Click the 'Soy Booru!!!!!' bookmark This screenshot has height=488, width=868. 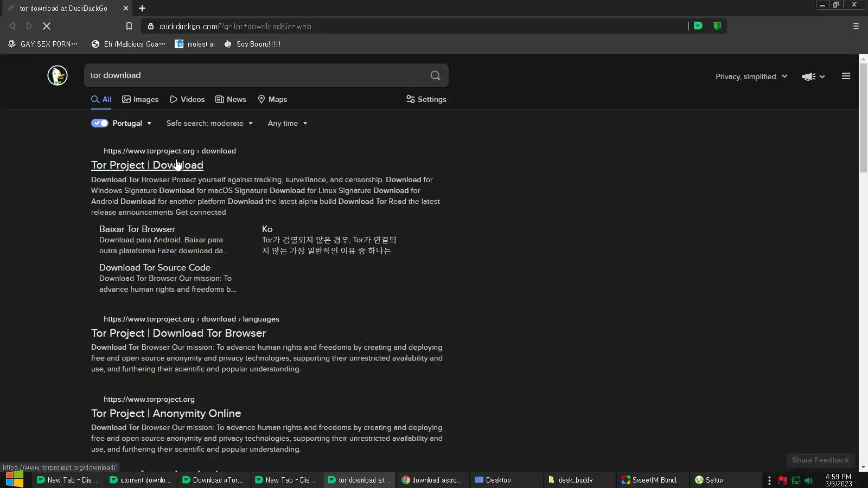pos(252,44)
